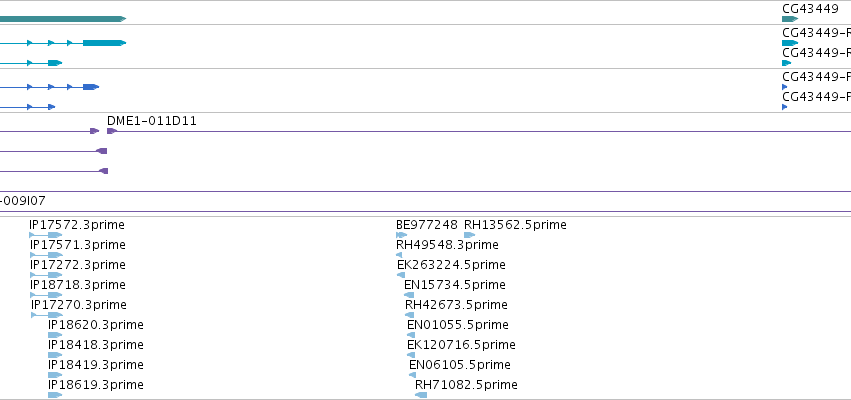851x400 pixels.
Task: Select the EN06105.5prime feature label
Action: point(460,365)
